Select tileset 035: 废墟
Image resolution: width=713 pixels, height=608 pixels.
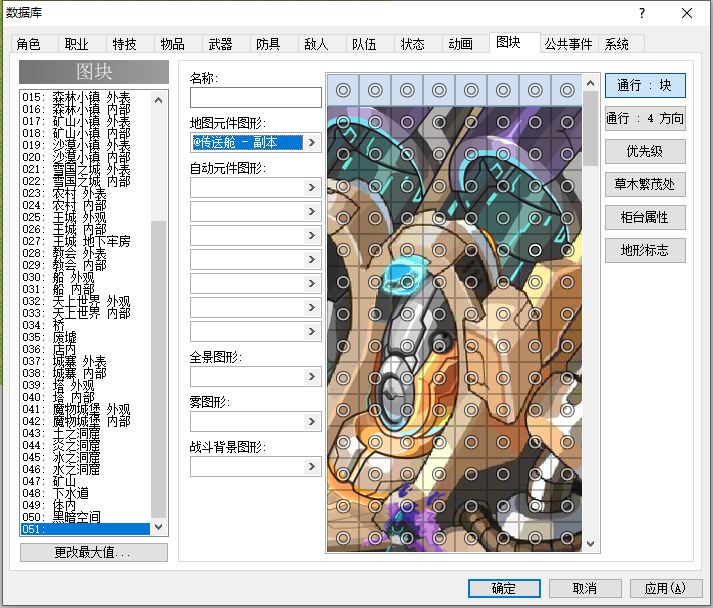click(85, 337)
